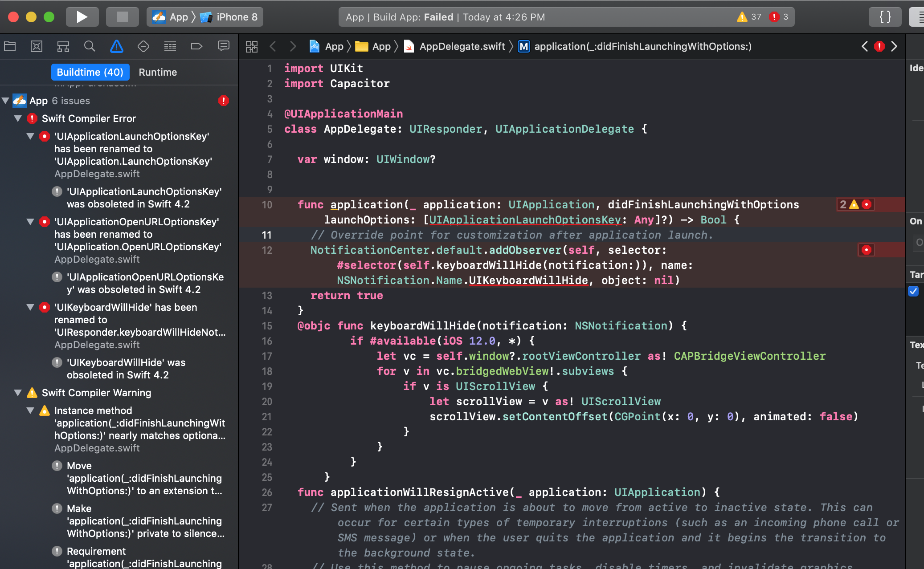Image resolution: width=924 pixels, height=569 pixels.
Task: Switch to Buildtime (40) issues tab
Action: tap(90, 72)
